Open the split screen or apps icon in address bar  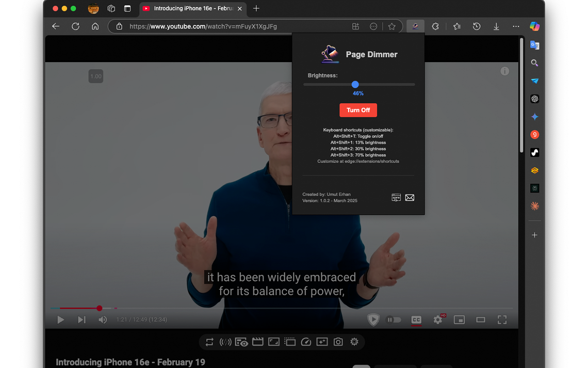[356, 27]
